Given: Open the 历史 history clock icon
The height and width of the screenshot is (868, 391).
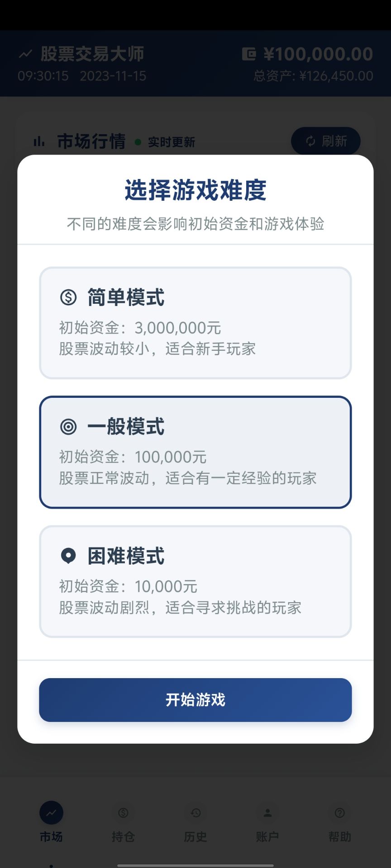Looking at the screenshot, I should (195, 813).
